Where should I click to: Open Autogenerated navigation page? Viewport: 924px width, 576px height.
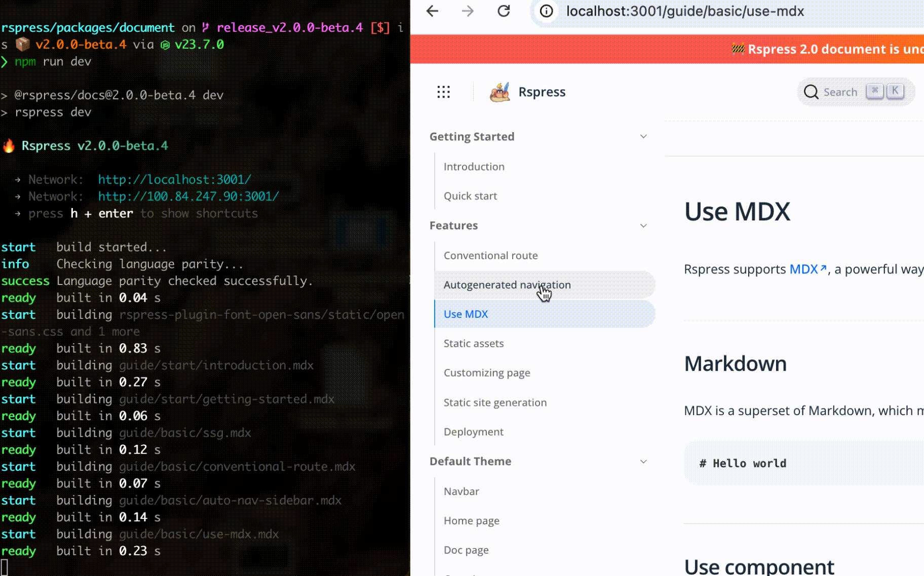[507, 285]
